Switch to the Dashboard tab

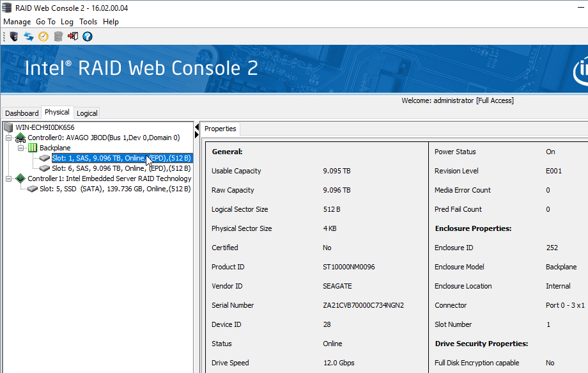(x=22, y=113)
